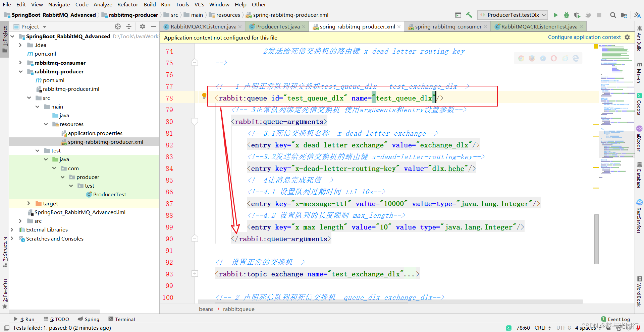Open the Maven tool window

click(x=639, y=72)
